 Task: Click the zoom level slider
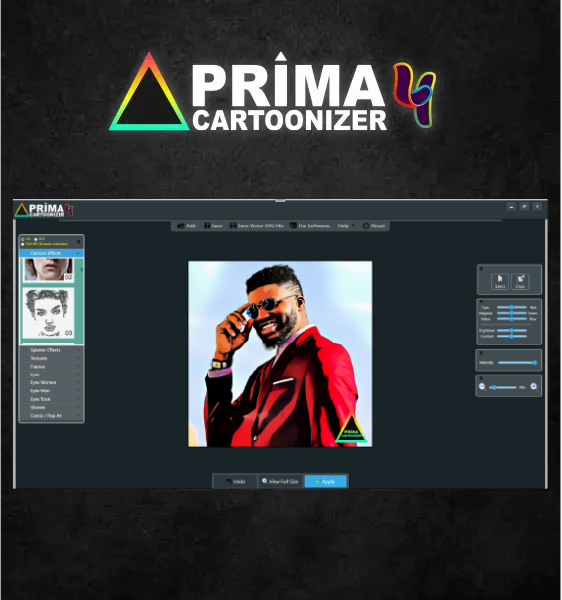(x=503, y=387)
